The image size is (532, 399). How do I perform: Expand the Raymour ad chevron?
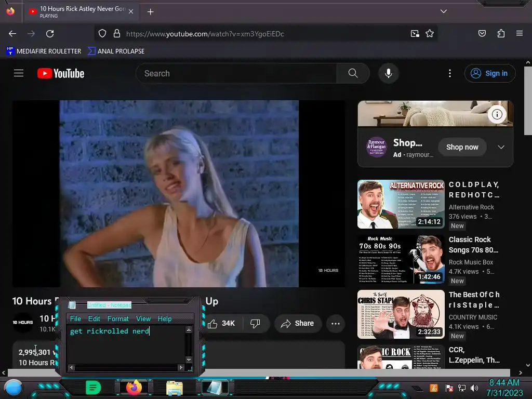coord(501,147)
